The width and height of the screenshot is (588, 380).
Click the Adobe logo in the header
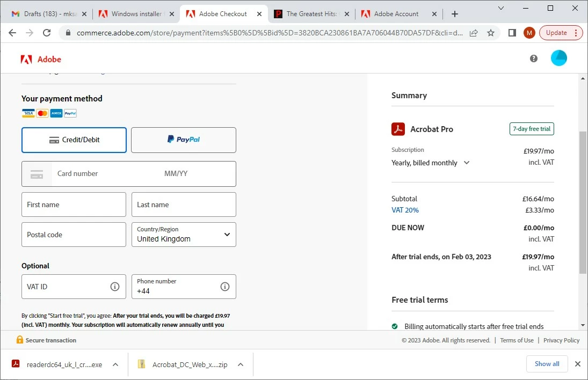(40, 59)
